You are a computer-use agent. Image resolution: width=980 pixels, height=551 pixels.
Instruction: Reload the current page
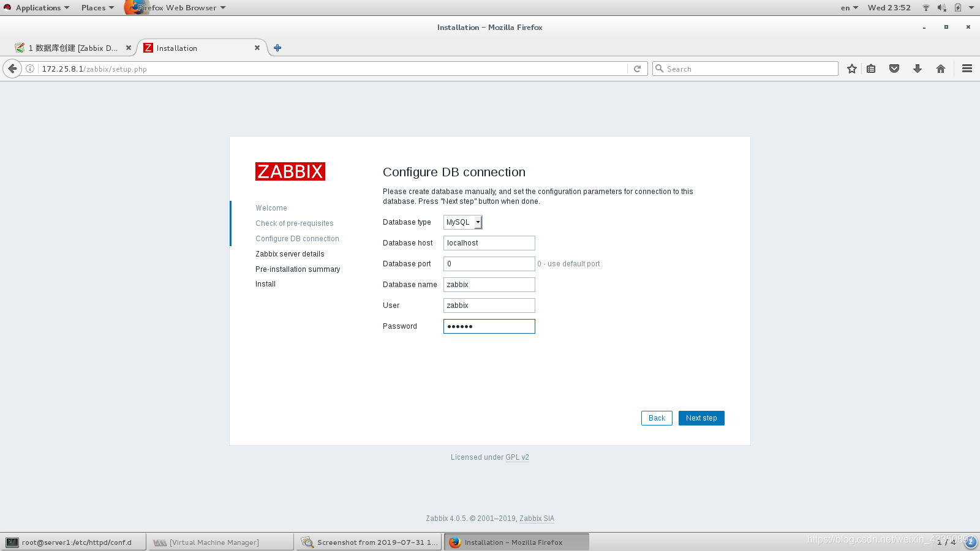(x=637, y=69)
